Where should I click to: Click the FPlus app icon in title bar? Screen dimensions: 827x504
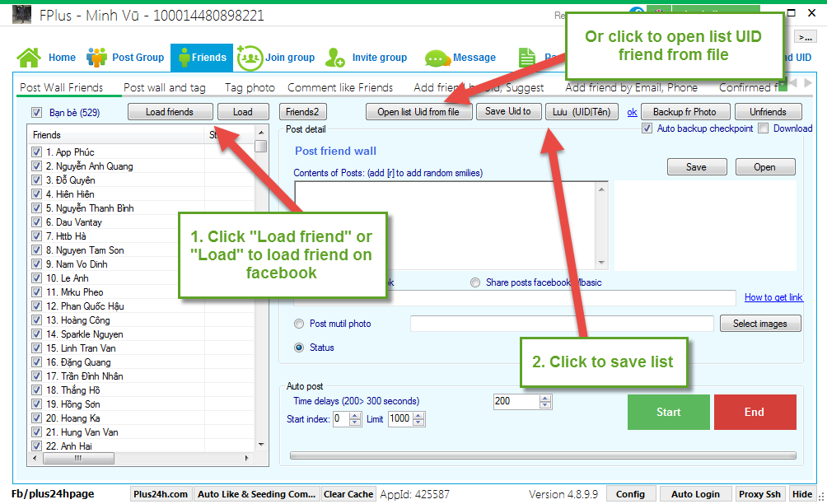click(21, 15)
